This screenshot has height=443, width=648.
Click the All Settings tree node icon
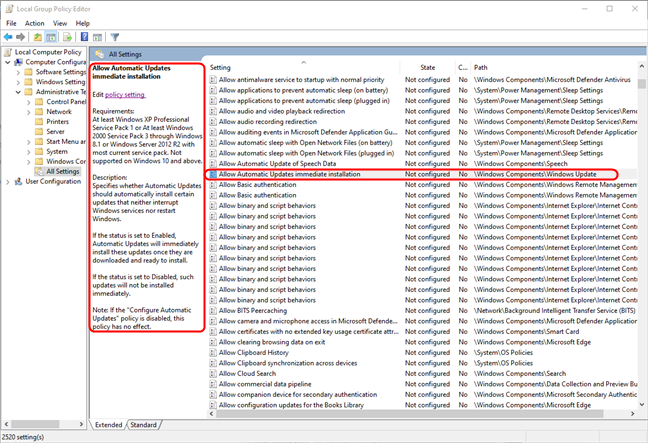39,171
